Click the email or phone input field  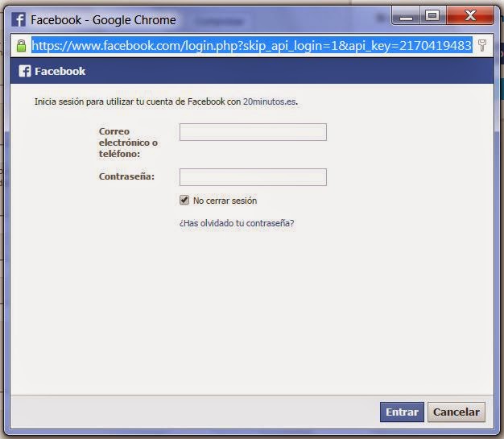pyautogui.click(x=253, y=132)
